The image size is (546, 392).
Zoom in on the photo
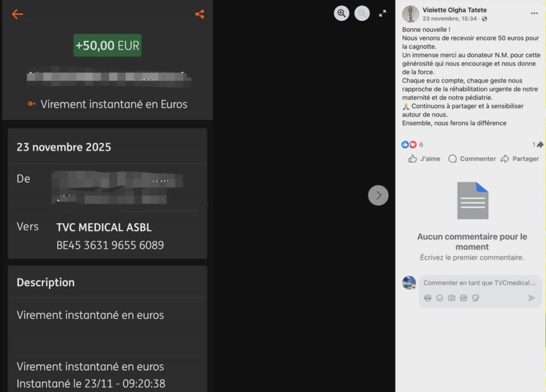341,13
